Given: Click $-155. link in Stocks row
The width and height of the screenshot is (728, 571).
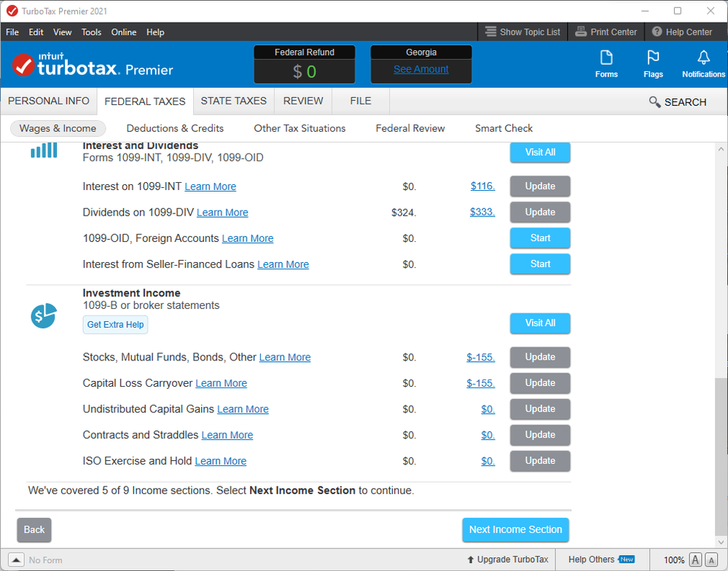Looking at the screenshot, I should pos(480,357).
